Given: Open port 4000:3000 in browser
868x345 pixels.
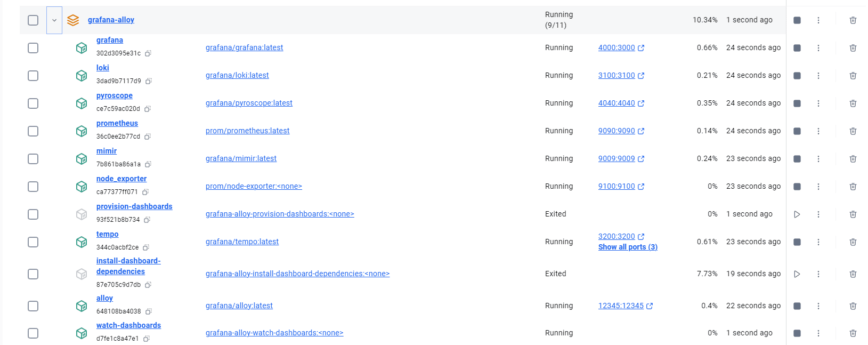Looking at the screenshot, I should point(621,47).
